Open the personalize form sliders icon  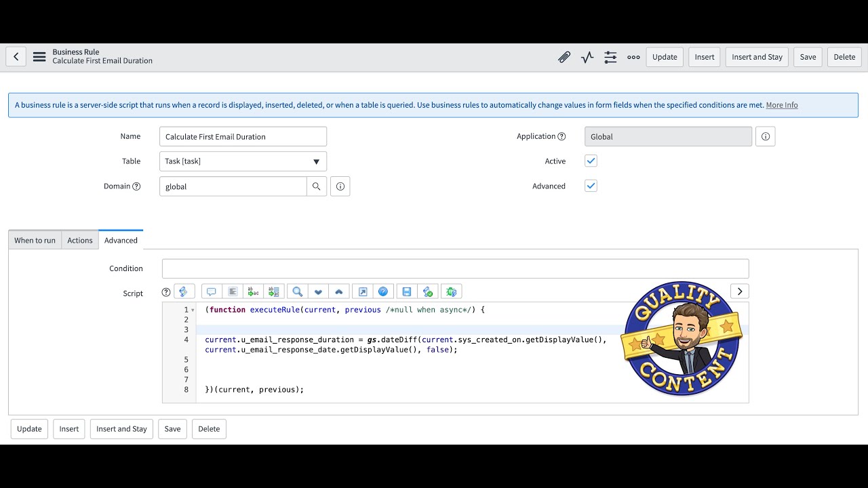(x=610, y=57)
